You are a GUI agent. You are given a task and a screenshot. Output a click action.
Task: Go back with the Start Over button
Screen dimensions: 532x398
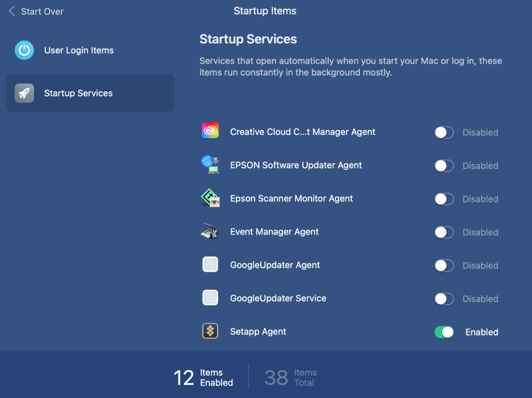42,12
